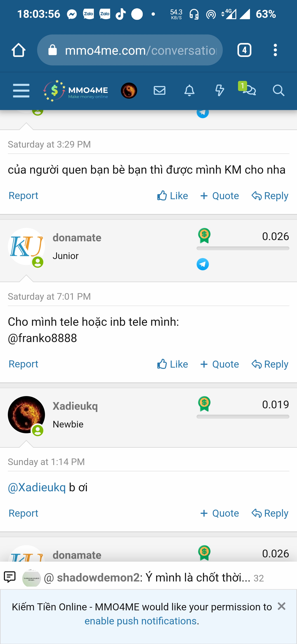The height and width of the screenshot is (644, 297).
Task: Tap the magnifier search icon
Action: click(278, 90)
